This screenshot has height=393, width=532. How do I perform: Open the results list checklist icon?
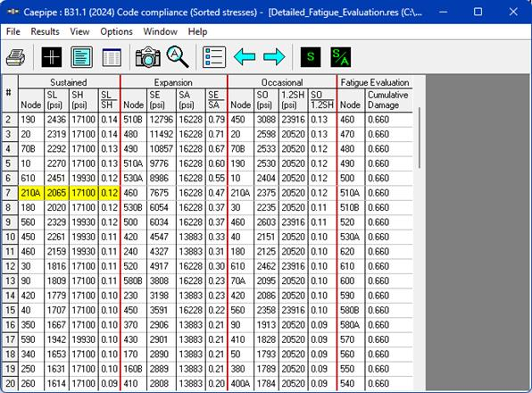pos(214,57)
